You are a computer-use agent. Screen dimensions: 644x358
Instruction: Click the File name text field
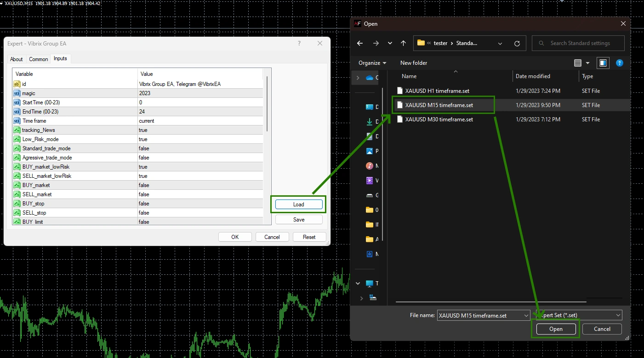(x=480, y=315)
